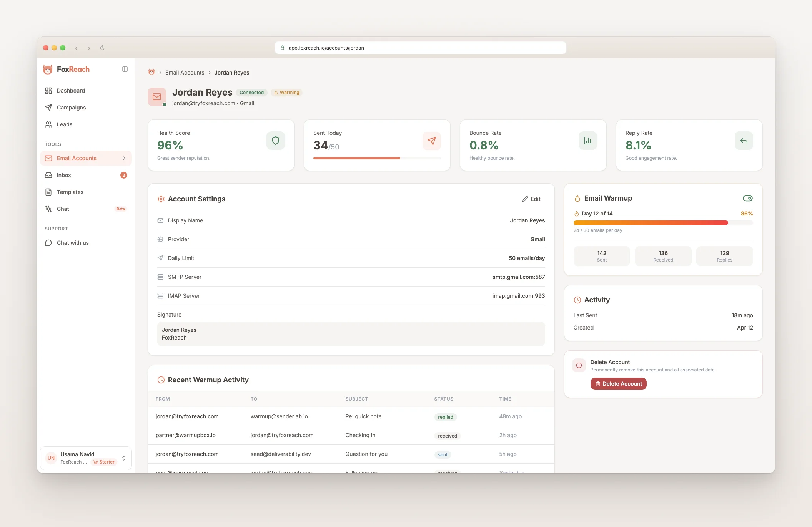The width and height of the screenshot is (812, 527).
Task: Collapse the sidebar with the panel icon
Action: coord(125,69)
